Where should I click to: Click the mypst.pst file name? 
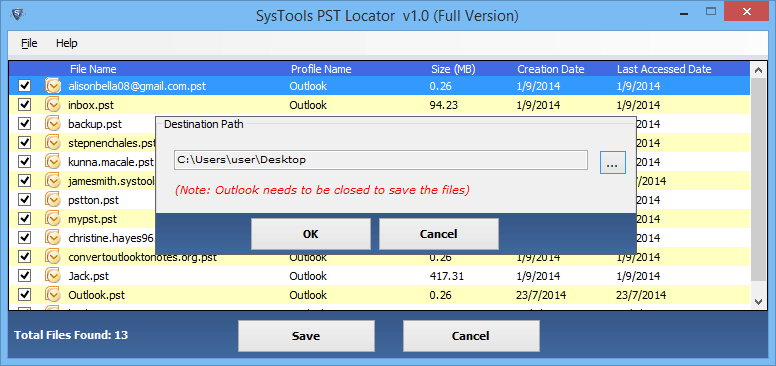point(93,219)
